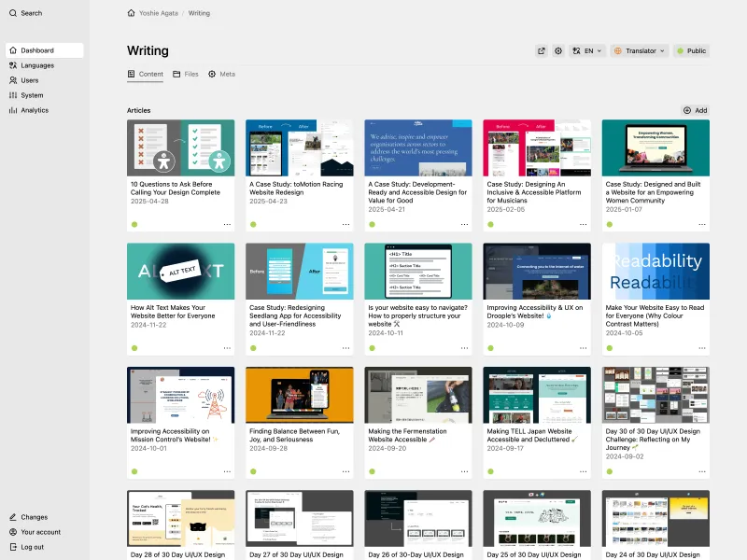The width and height of the screenshot is (747, 560).
Task: Open options menu on the Women Community article
Action: tap(703, 224)
